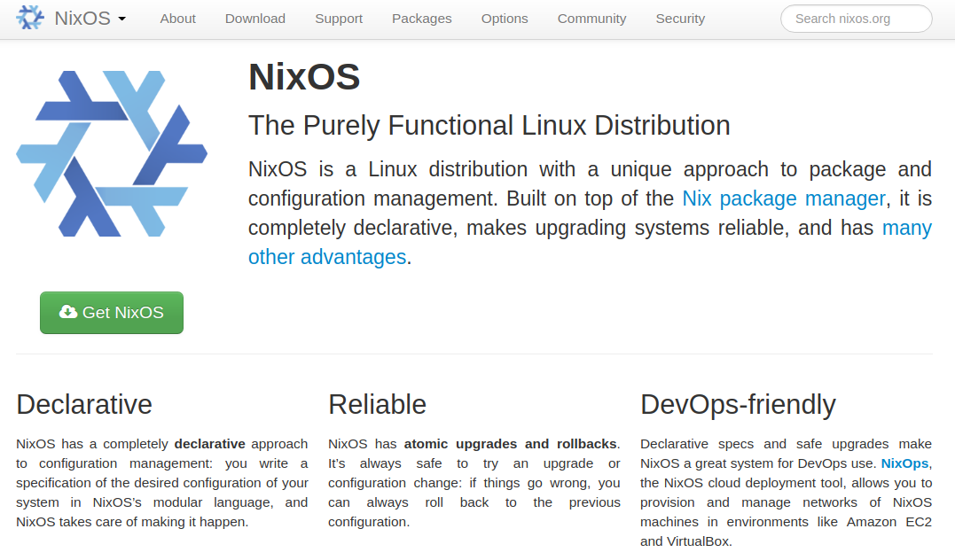Open the Support navigation item
This screenshot has height=560, width=955.
click(x=339, y=19)
